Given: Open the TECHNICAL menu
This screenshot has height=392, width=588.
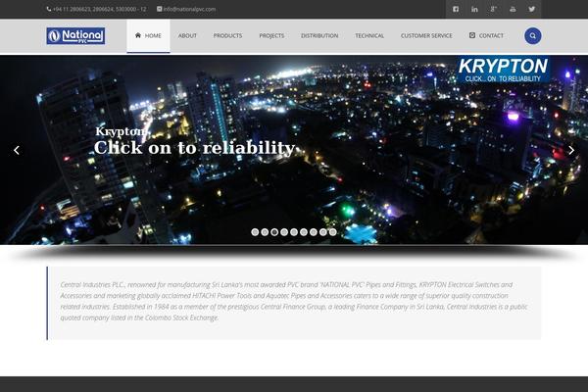Looking at the screenshot, I should pos(369,35).
